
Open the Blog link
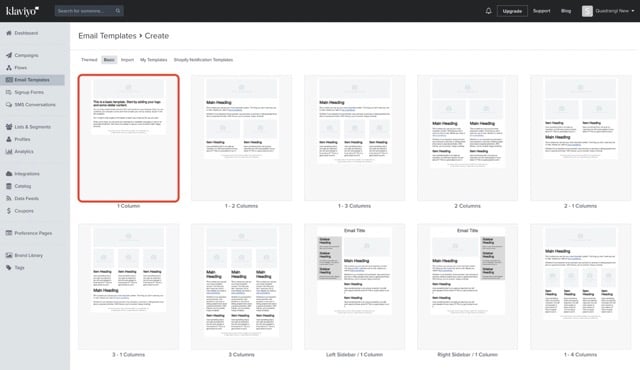pyautogui.click(x=566, y=11)
